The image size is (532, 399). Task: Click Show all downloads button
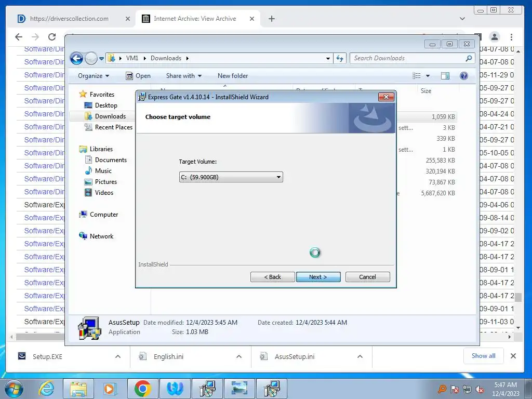(x=483, y=356)
